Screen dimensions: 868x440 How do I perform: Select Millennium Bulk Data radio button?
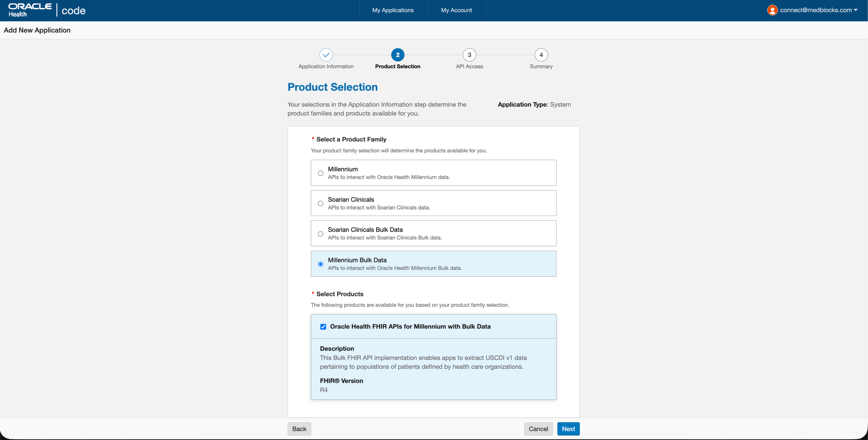321,264
